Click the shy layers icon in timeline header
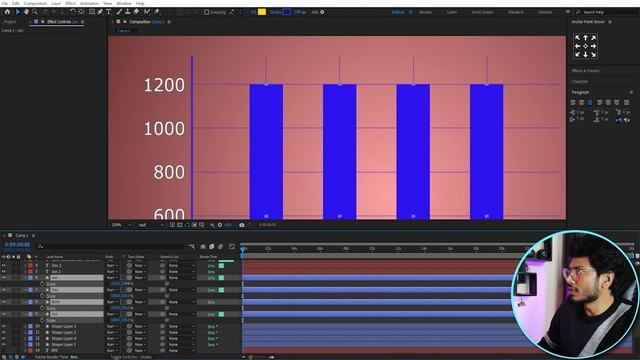The height and width of the screenshot is (360, 640). (x=203, y=247)
